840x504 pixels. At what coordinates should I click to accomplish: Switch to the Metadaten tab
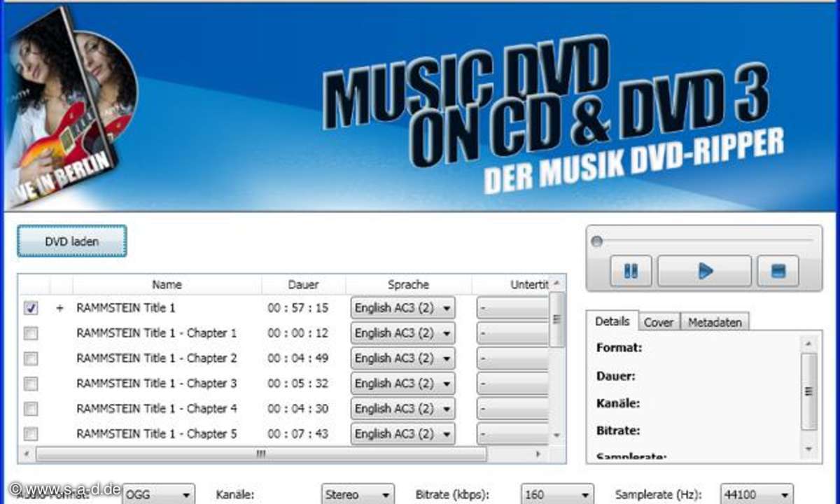[x=714, y=322]
